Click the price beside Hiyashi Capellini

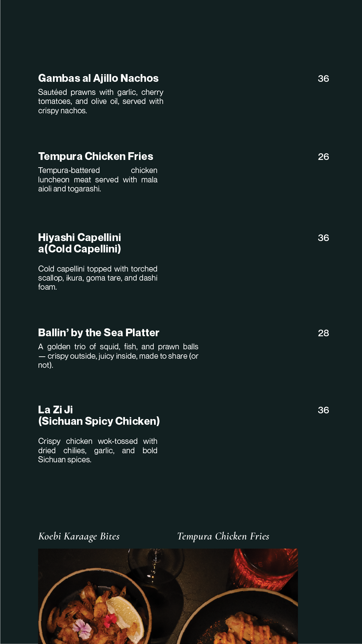(x=323, y=238)
